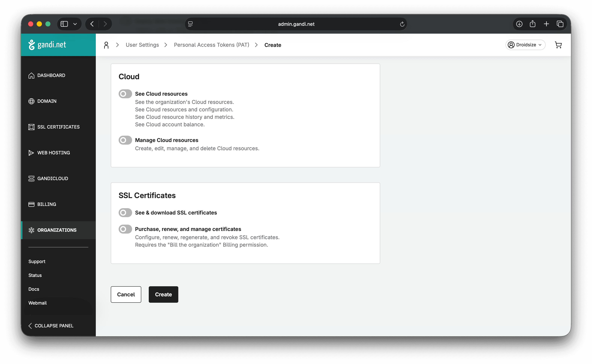Enable See Cloud resources permission

tap(125, 94)
